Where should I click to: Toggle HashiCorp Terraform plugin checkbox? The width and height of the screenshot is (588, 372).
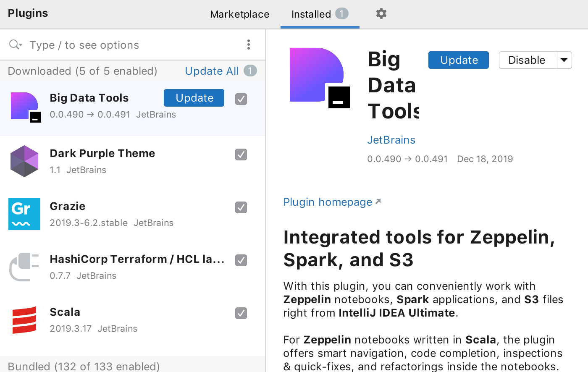(x=241, y=260)
